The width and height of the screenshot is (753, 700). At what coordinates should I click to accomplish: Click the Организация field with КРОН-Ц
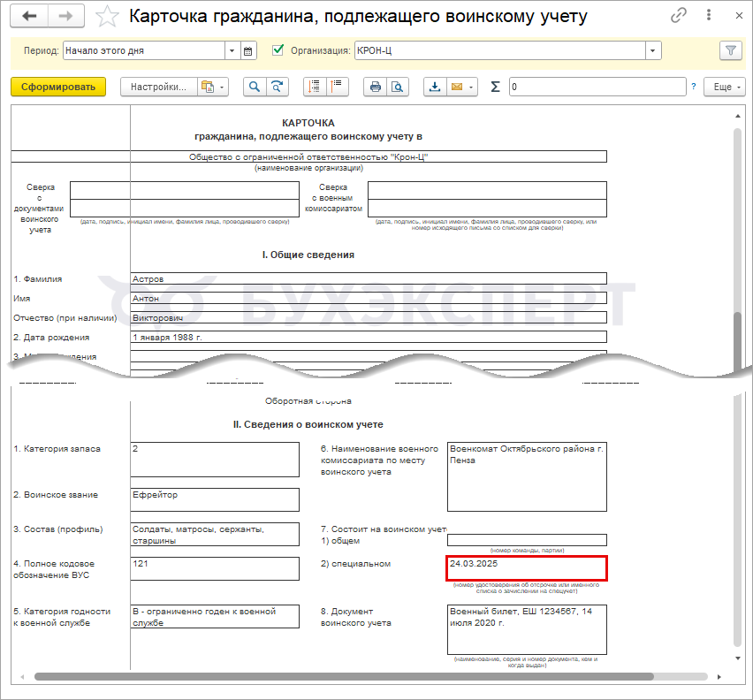500,51
